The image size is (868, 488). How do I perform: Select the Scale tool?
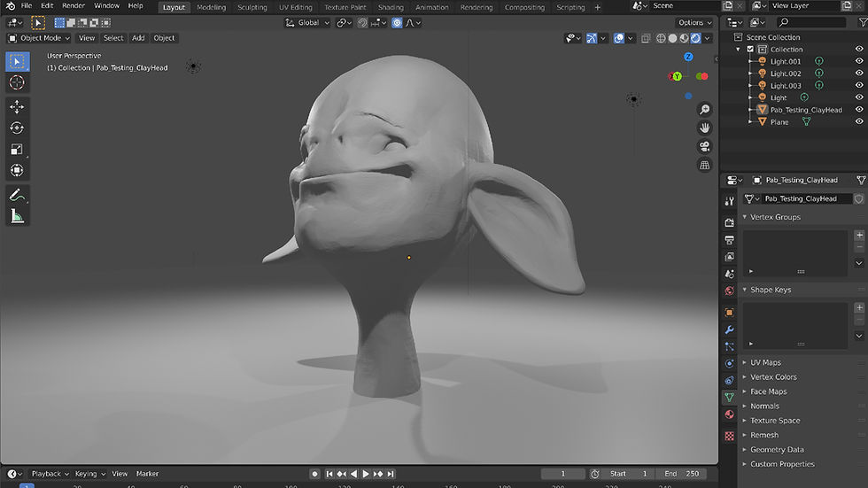[17, 149]
